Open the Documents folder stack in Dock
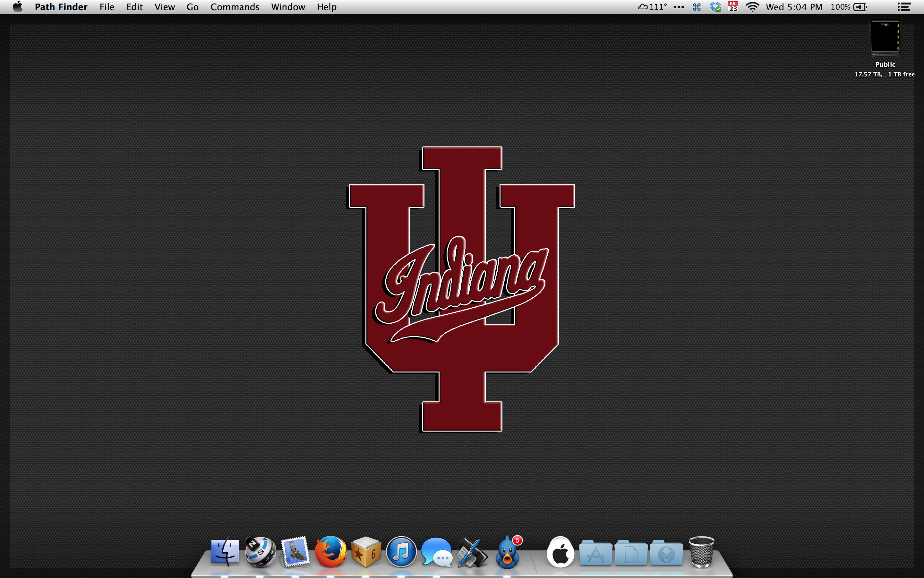 coord(631,553)
